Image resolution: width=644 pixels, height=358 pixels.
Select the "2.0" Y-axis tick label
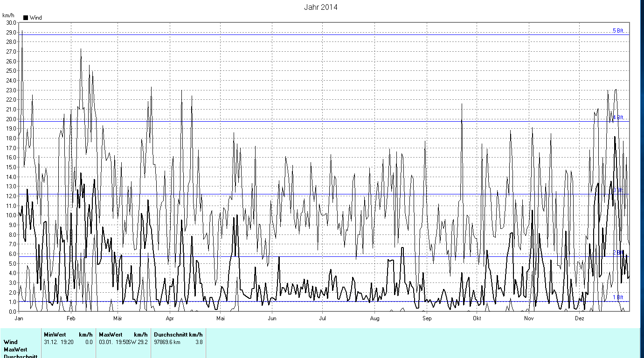pos(12,292)
